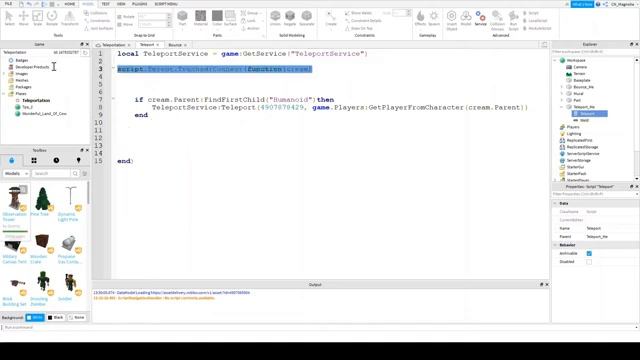640x360 pixels.
Task: Toggle Constraint Details option
Action: (x=363, y=21)
